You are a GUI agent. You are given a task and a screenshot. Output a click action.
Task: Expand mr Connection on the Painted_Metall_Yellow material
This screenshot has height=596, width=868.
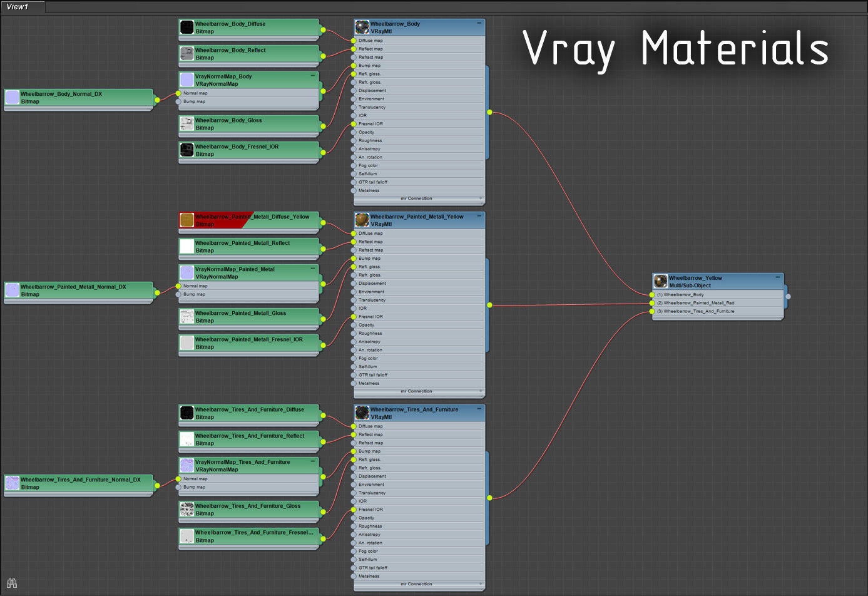coord(481,391)
